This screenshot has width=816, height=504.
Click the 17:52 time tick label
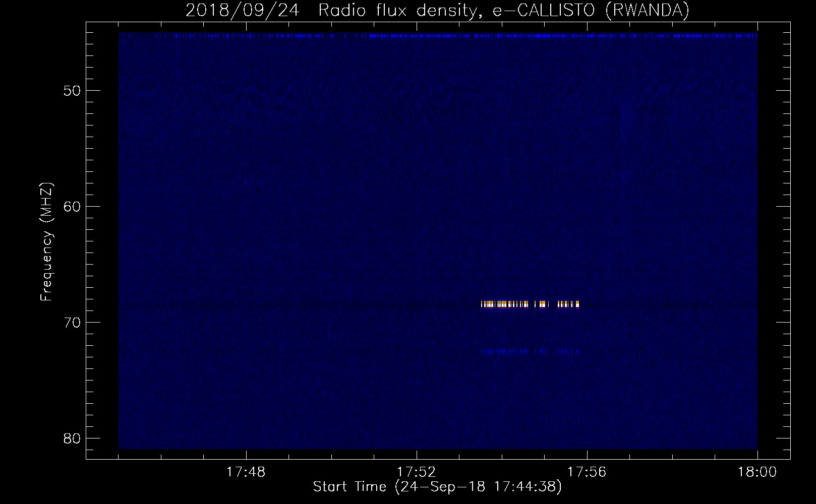click(x=416, y=472)
